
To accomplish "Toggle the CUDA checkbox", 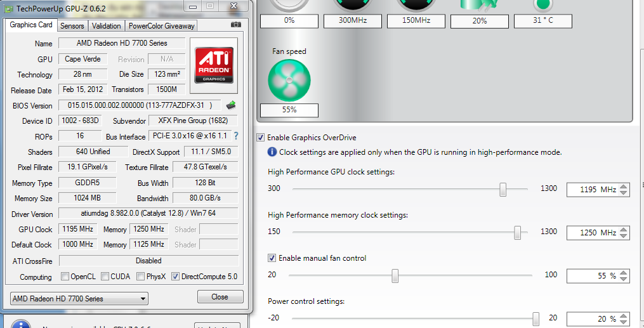I will point(105,276).
